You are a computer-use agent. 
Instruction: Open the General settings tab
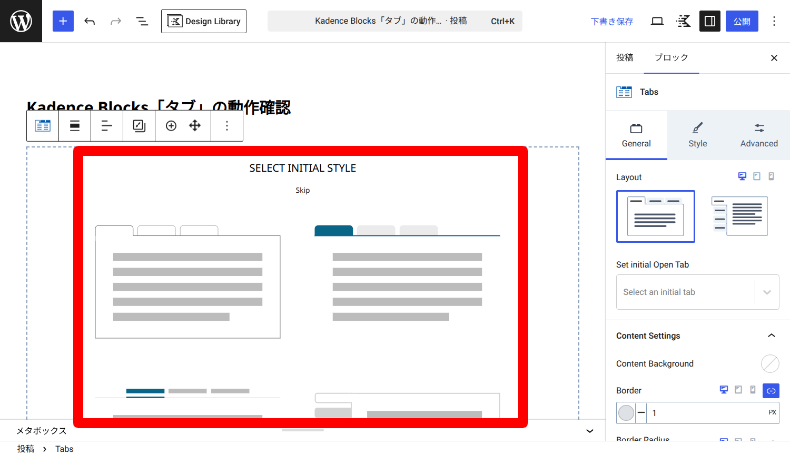(x=636, y=135)
